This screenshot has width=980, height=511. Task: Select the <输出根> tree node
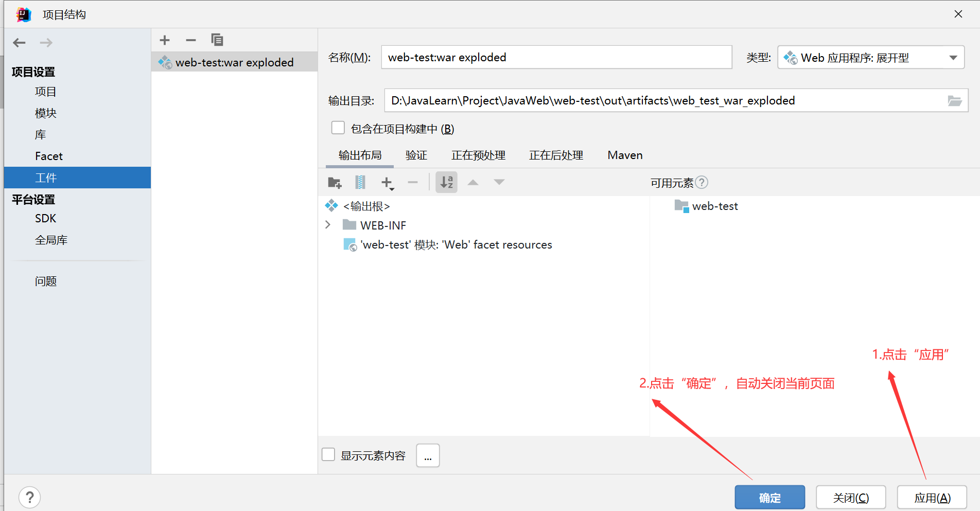[366, 206]
